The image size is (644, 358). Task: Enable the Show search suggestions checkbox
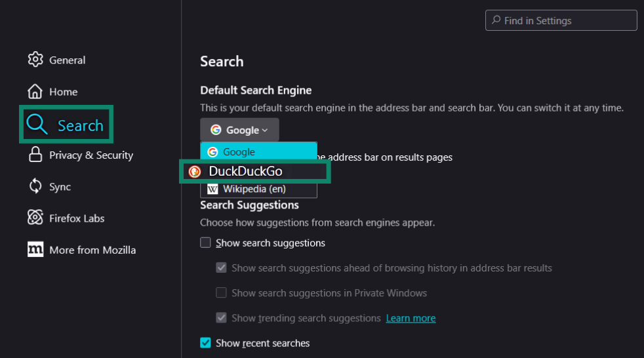click(206, 243)
